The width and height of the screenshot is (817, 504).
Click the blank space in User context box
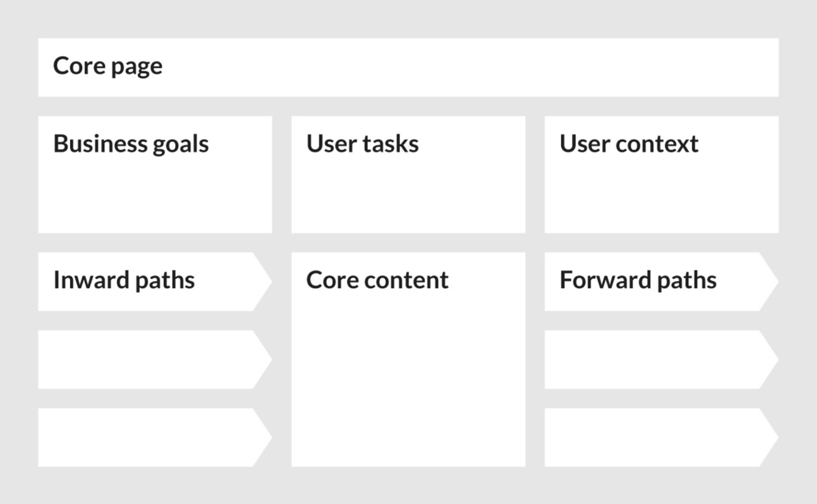click(661, 196)
